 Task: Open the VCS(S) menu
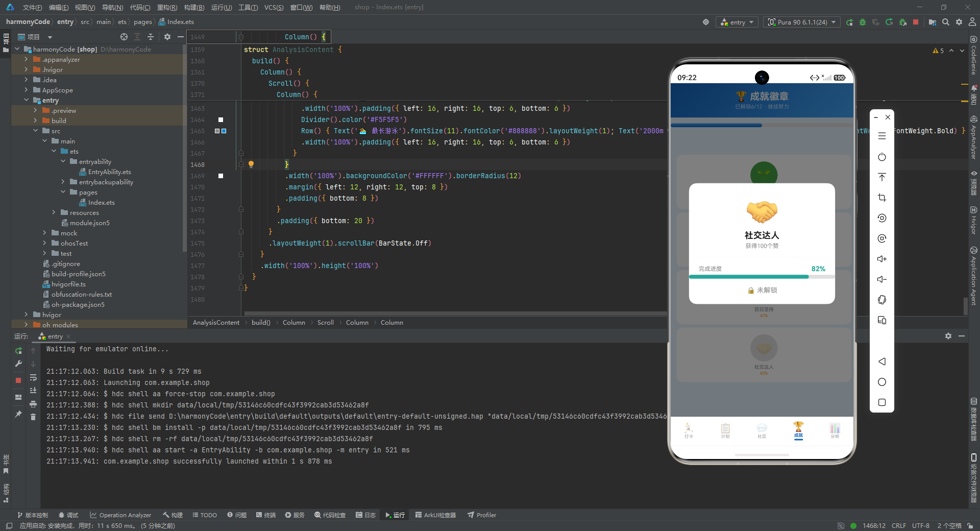point(274,7)
